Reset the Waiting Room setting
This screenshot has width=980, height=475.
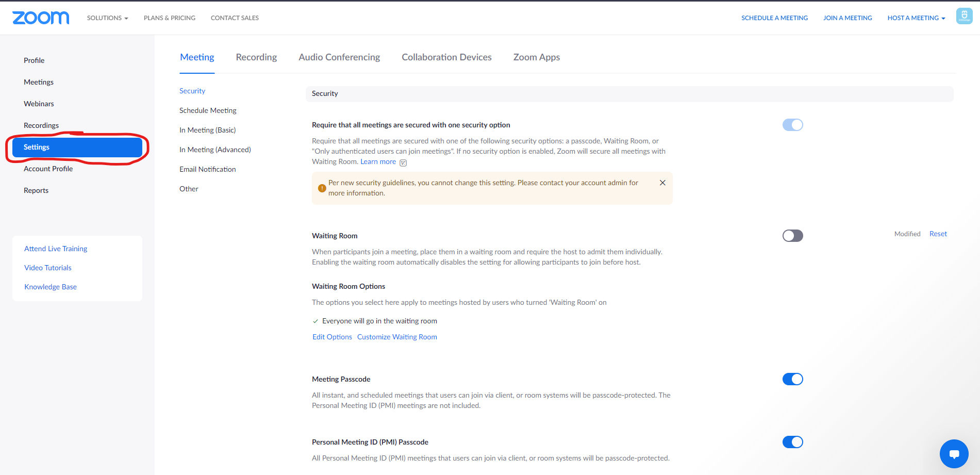938,234
